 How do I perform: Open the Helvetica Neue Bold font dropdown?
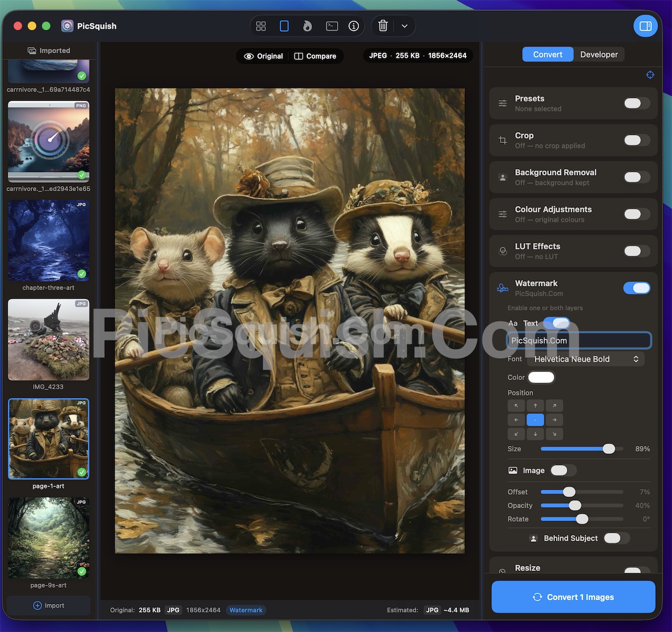click(x=586, y=359)
